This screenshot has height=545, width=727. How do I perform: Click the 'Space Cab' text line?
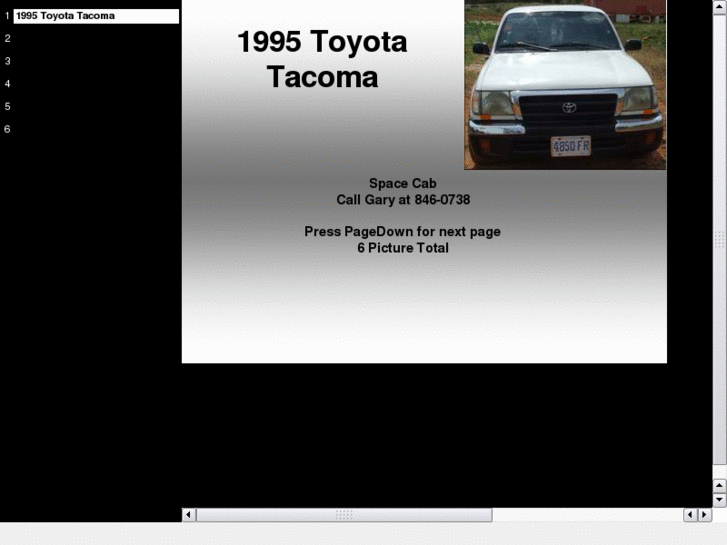coord(402,183)
